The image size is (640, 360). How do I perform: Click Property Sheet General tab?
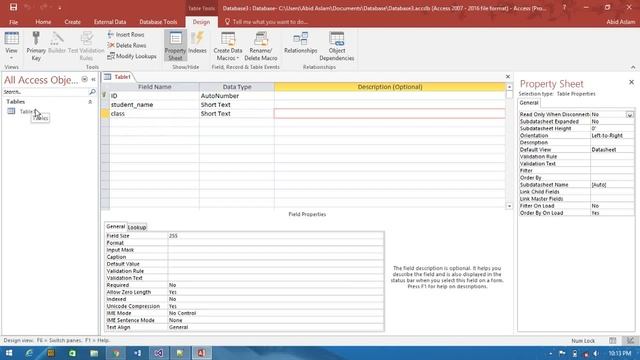tap(529, 103)
